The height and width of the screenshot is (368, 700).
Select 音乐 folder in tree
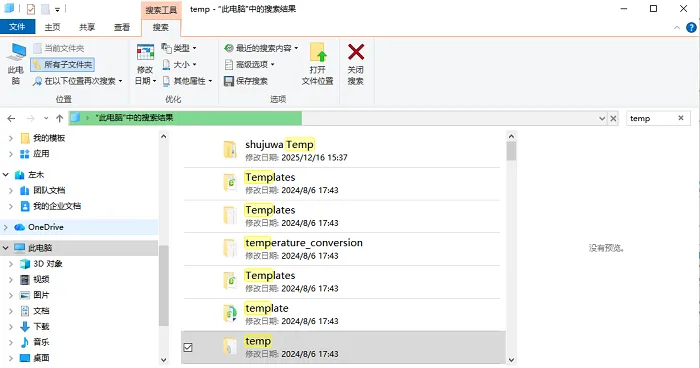tap(41, 342)
